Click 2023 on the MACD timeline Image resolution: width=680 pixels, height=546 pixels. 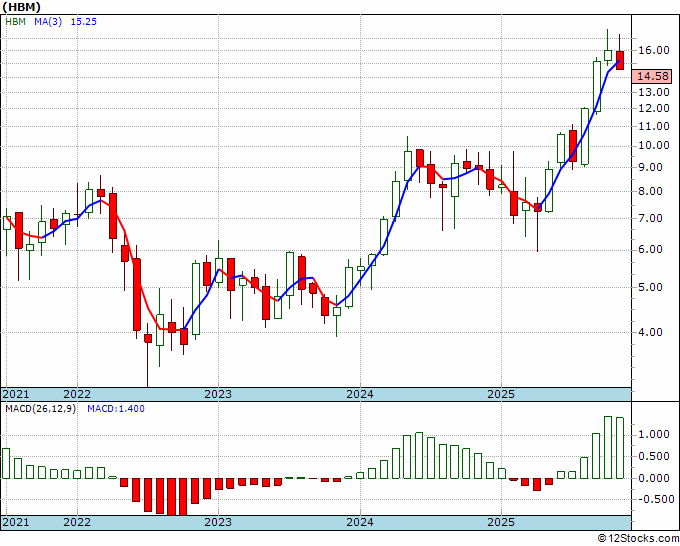pyautogui.click(x=218, y=522)
